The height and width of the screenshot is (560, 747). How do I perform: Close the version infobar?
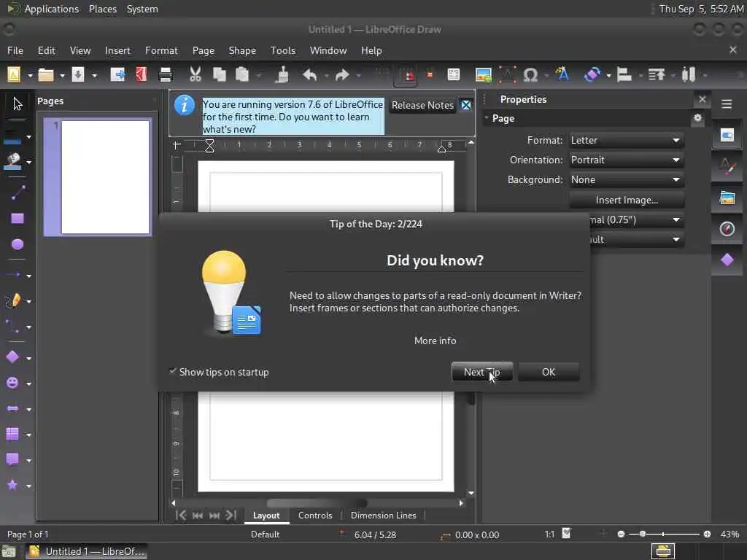point(466,105)
